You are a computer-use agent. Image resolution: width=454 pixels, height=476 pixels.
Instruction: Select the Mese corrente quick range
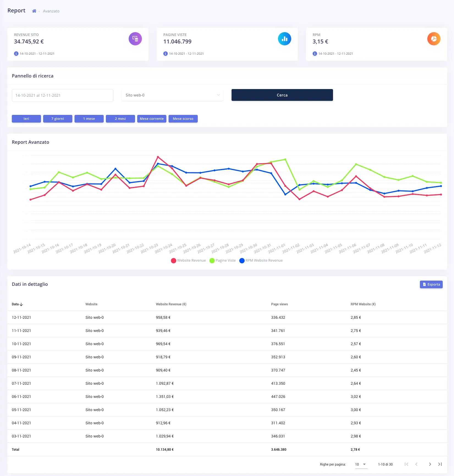coord(152,119)
